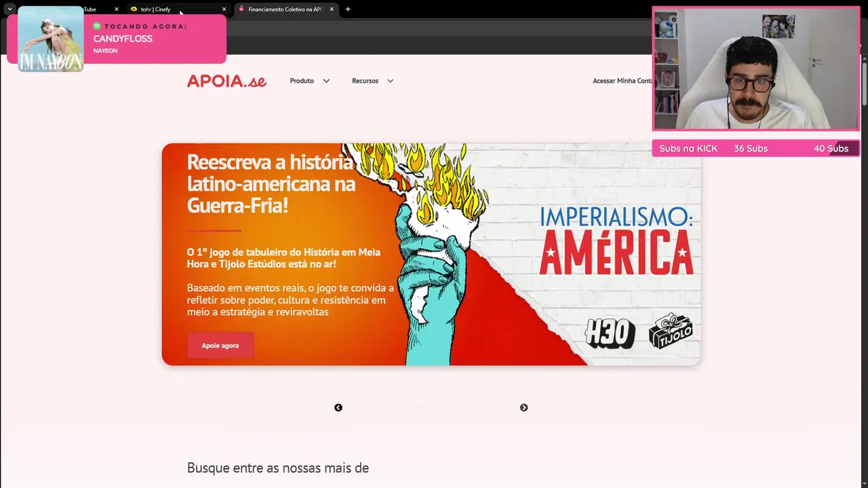Go to previous carousel slide arrow

pyautogui.click(x=338, y=407)
